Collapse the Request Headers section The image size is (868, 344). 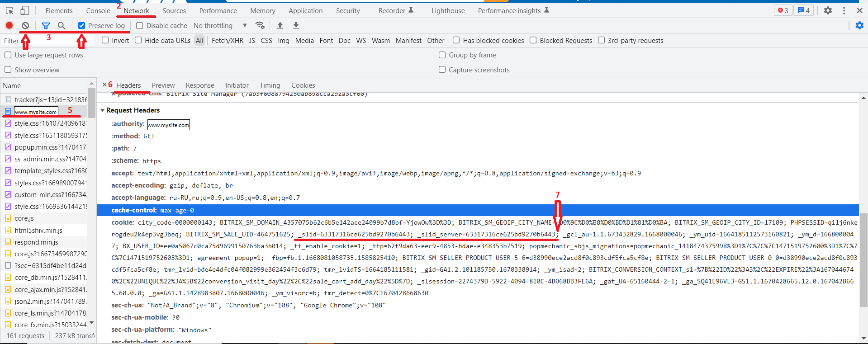103,110
